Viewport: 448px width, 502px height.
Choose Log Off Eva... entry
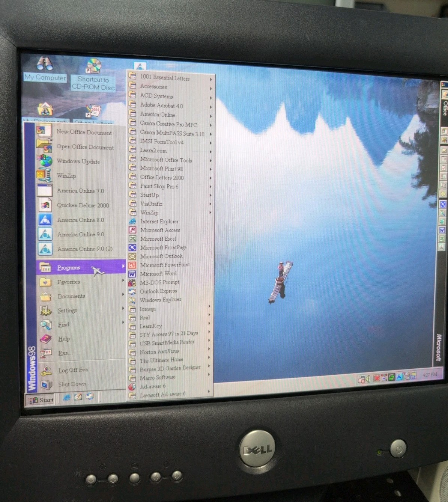click(x=81, y=370)
